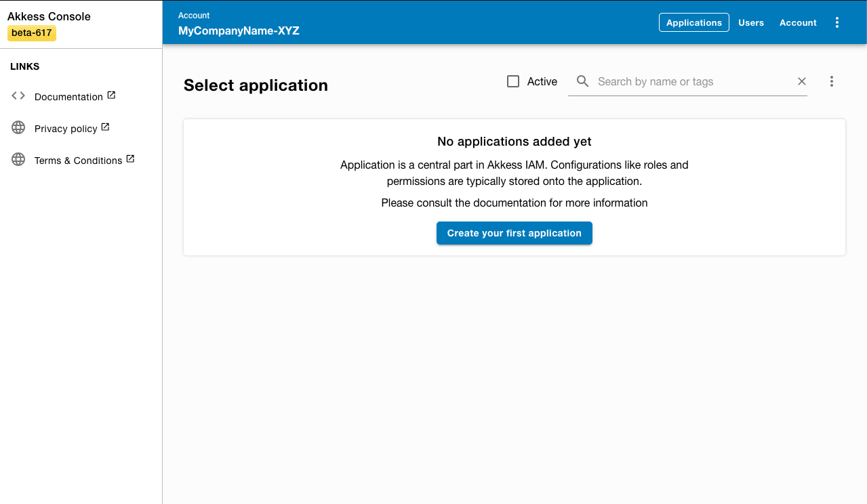Click the search by name or tags field
This screenshot has width=867, height=504.
[x=678, y=81]
